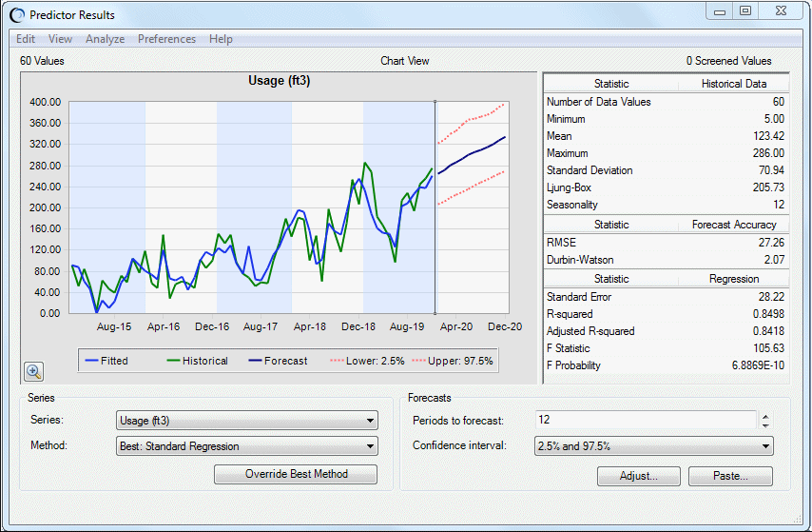Open the View menu

(x=60, y=39)
